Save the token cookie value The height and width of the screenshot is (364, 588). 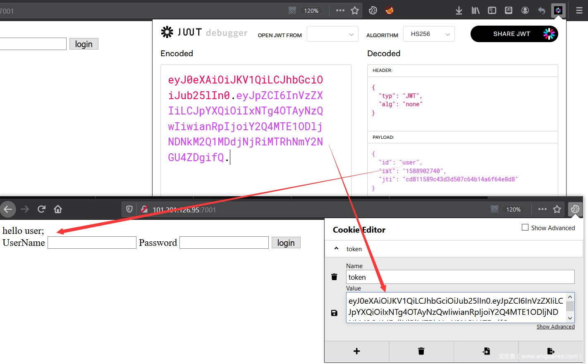(334, 313)
